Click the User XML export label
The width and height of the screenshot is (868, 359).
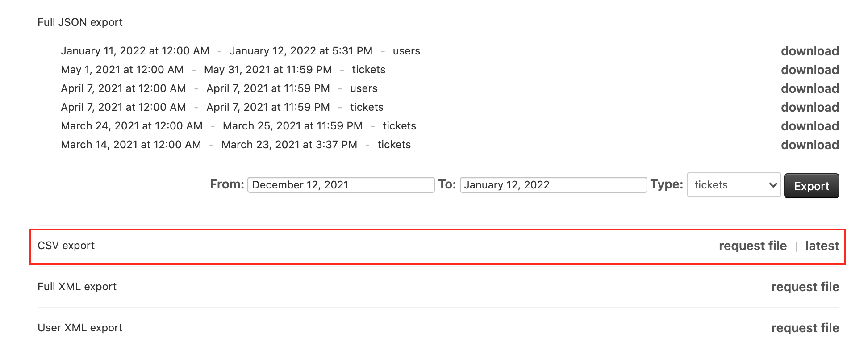point(80,328)
